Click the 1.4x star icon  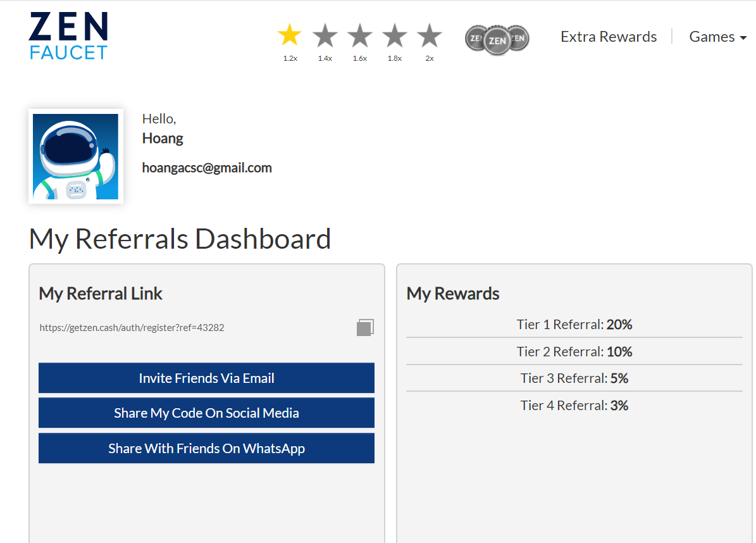coord(325,35)
